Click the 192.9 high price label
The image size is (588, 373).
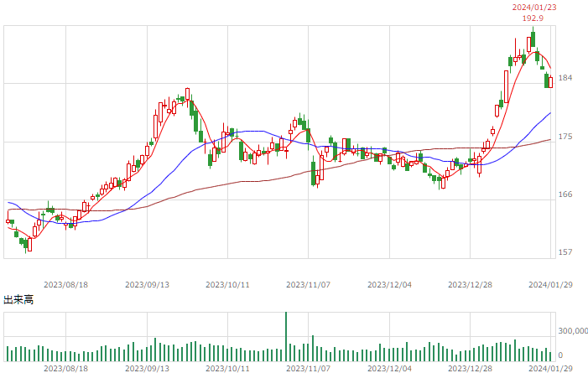tap(533, 18)
